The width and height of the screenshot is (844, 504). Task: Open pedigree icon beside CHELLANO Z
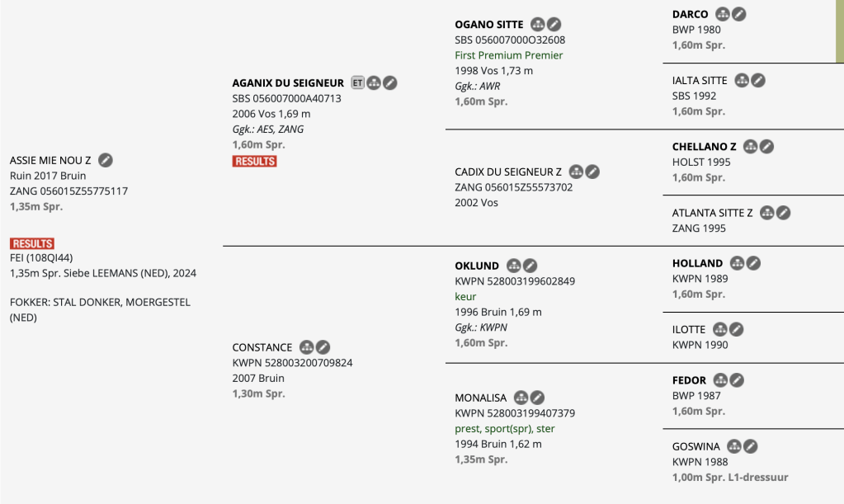[750, 147]
